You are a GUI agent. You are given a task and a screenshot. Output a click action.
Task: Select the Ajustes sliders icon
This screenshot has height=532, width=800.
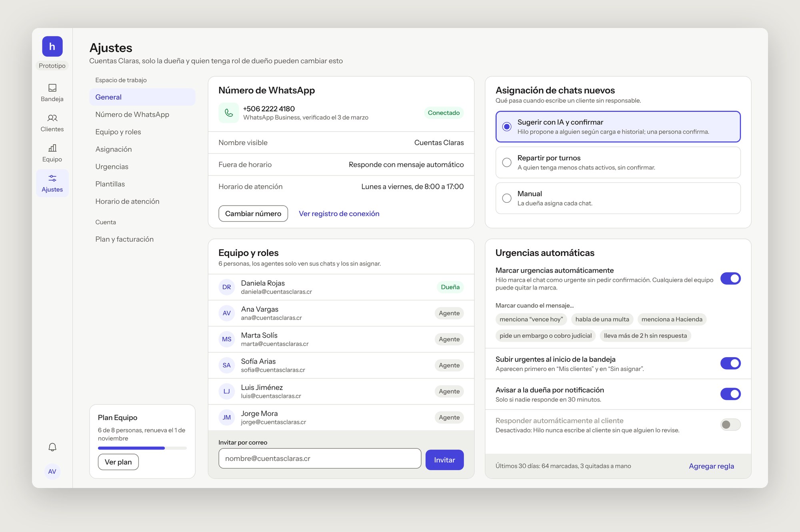52,178
